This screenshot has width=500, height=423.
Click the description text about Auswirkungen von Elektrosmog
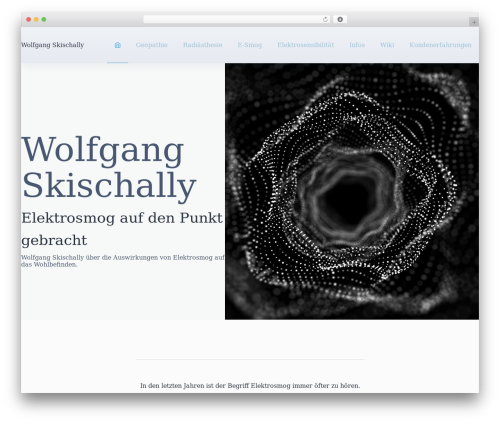(x=123, y=261)
